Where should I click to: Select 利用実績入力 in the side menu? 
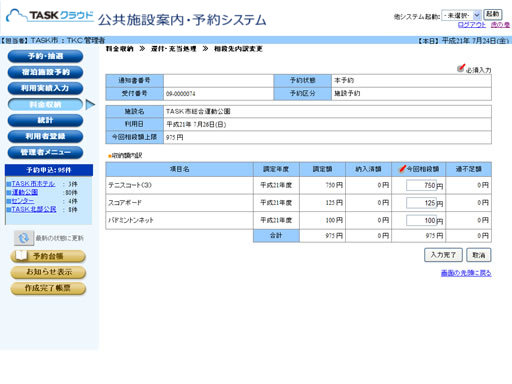pos(45,88)
